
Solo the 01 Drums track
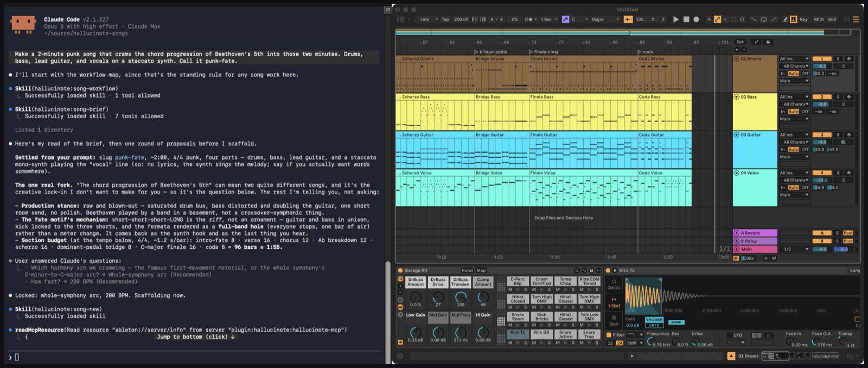[x=838, y=59]
